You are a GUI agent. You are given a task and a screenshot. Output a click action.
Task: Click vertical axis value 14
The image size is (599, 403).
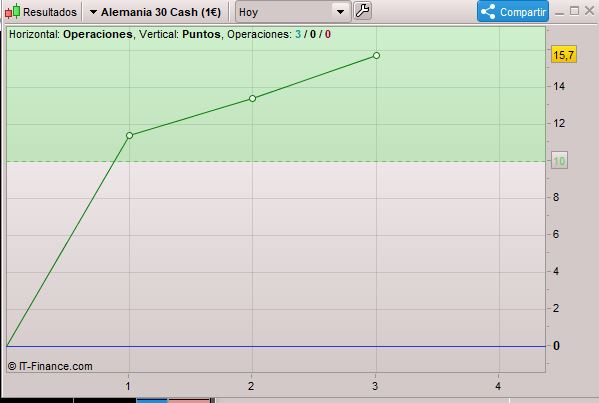pos(559,86)
